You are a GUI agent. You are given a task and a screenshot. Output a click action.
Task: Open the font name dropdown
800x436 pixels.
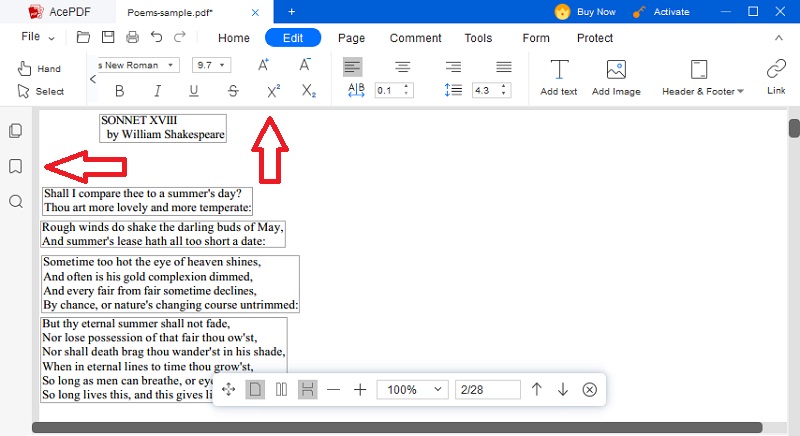pyautogui.click(x=170, y=65)
